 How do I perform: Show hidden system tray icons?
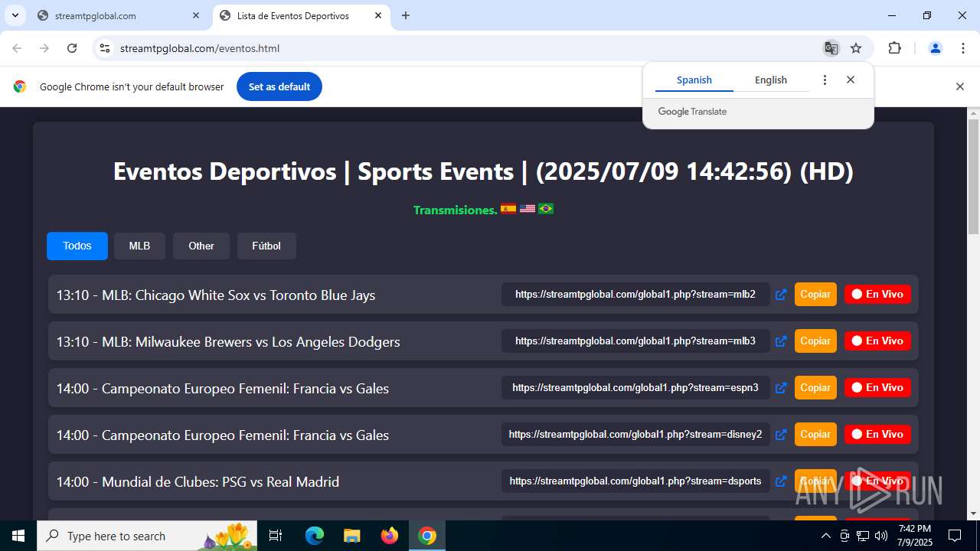coord(826,536)
